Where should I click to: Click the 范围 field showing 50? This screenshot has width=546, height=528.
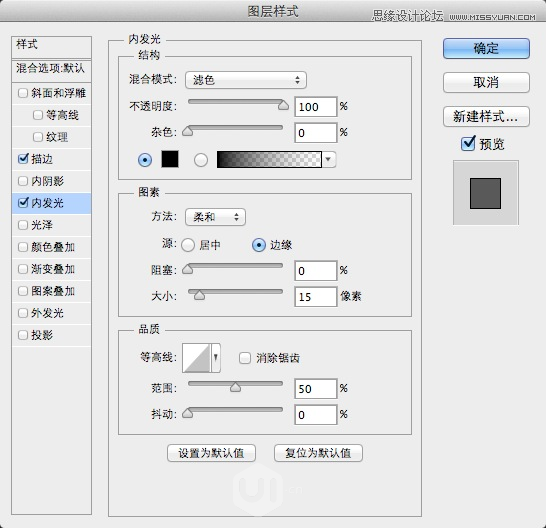click(316, 389)
